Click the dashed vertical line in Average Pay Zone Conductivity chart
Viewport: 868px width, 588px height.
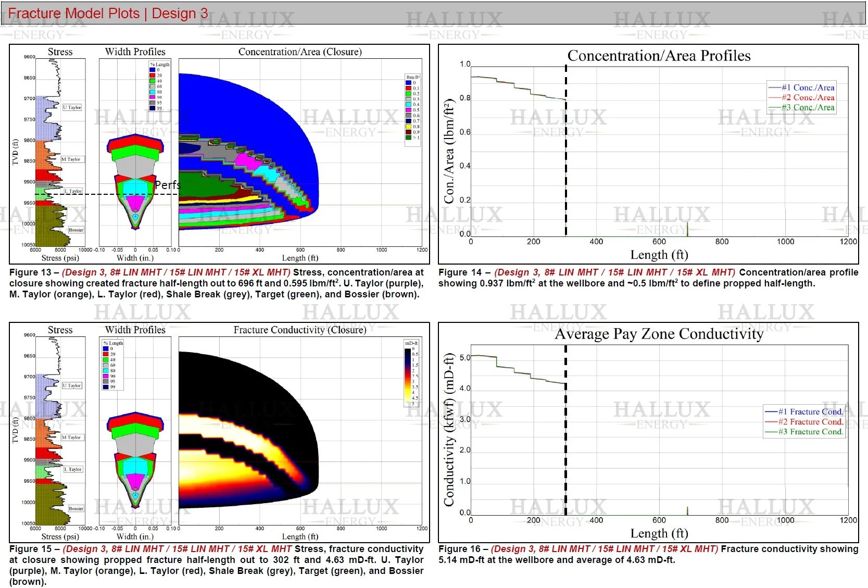pyautogui.click(x=565, y=430)
